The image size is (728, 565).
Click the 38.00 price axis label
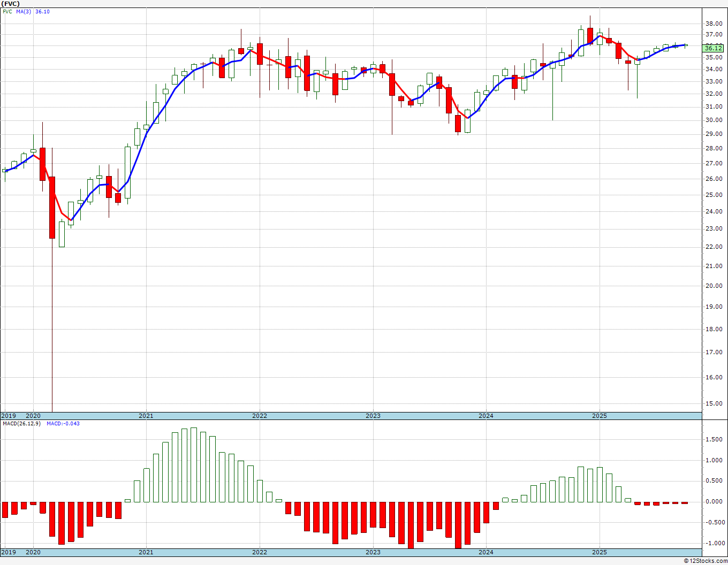714,24
